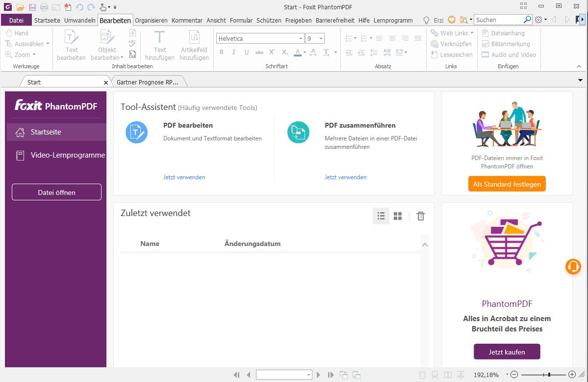Click into the Suchen search field
Viewport: 588px width, 382px height.
499,20
